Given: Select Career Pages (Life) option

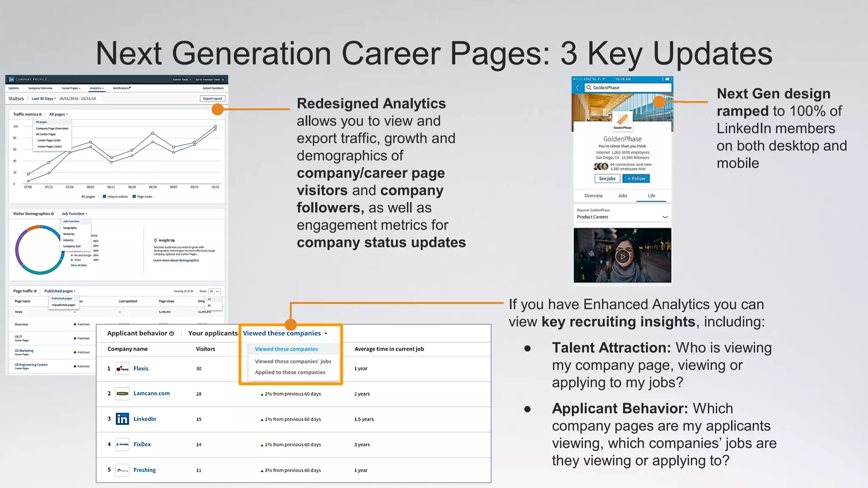Looking at the screenshot, I should [x=49, y=140].
